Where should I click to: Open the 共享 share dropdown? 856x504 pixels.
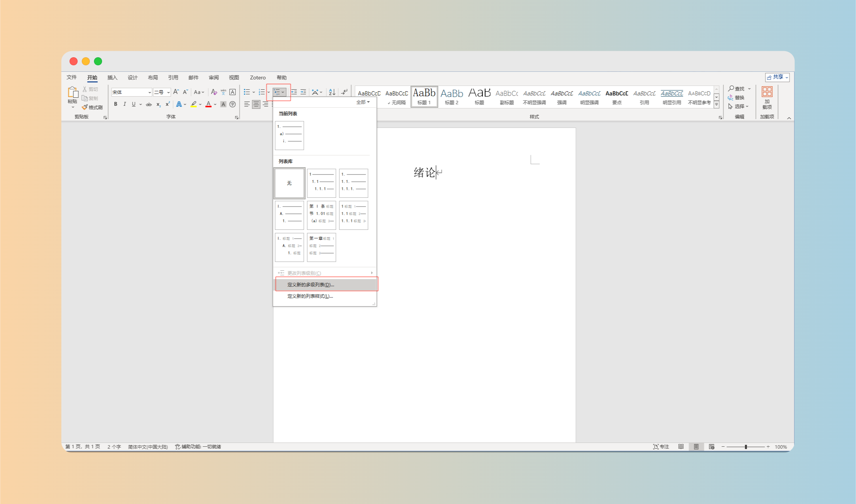pyautogui.click(x=777, y=77)
